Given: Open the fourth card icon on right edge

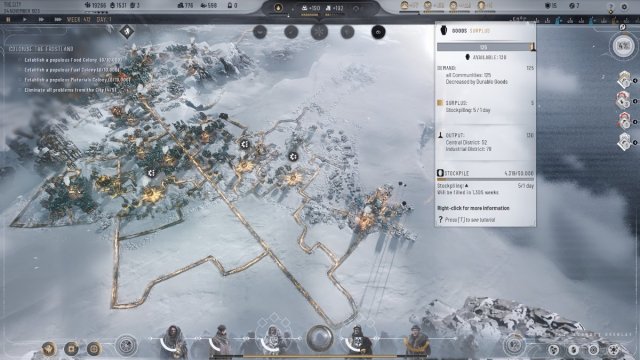Looking at the screenshot, I should 624,142.
